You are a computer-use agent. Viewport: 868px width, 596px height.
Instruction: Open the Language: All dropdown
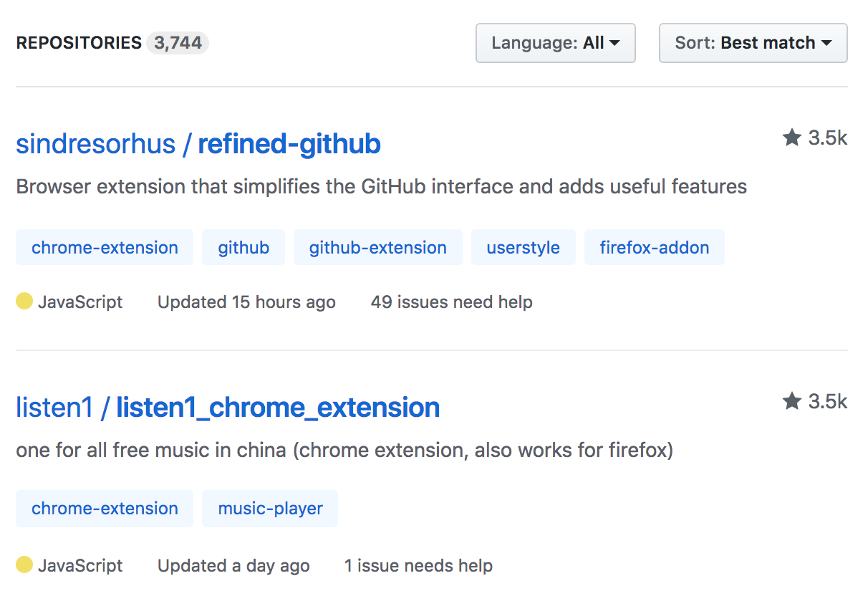point(555,43)
